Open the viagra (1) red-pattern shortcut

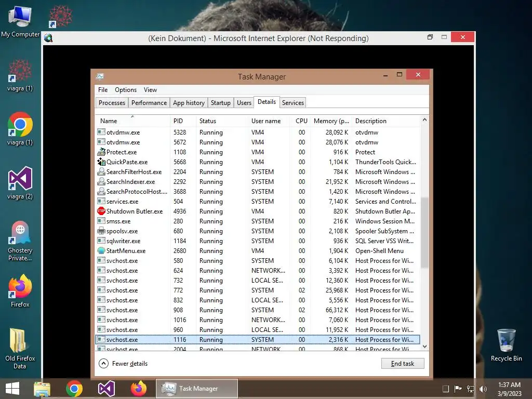(20, 75)
